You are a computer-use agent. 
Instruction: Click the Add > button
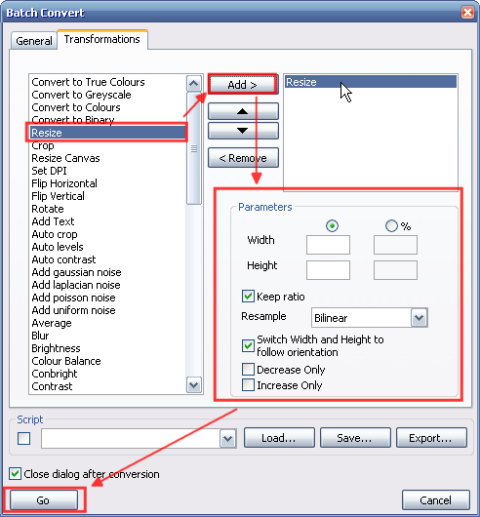point(242,85)
